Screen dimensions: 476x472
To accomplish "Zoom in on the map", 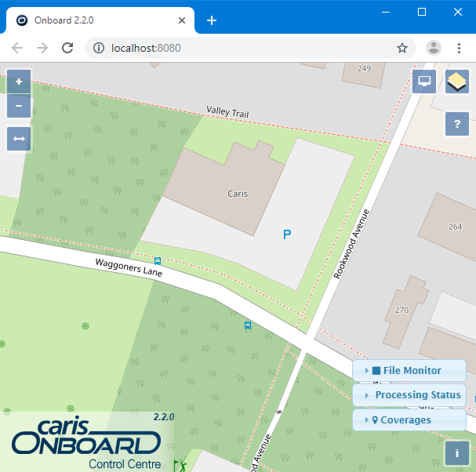I will pyautogui.click(x=18, y=81).
